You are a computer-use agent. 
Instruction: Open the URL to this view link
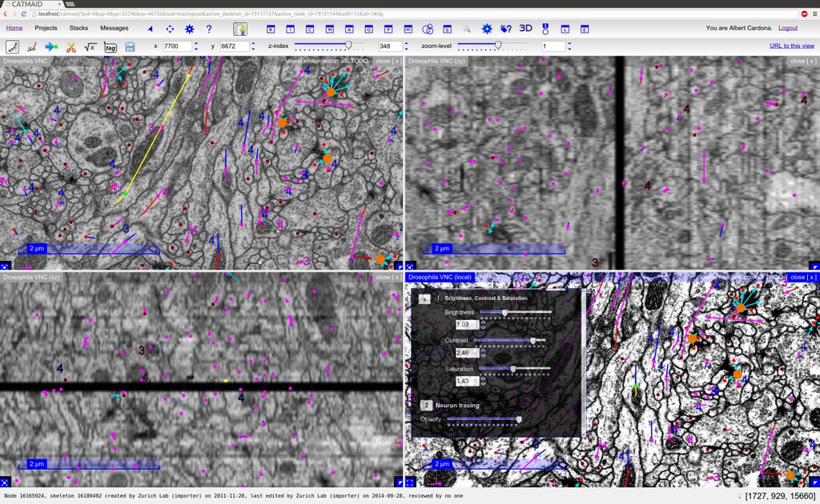(792, 46)
